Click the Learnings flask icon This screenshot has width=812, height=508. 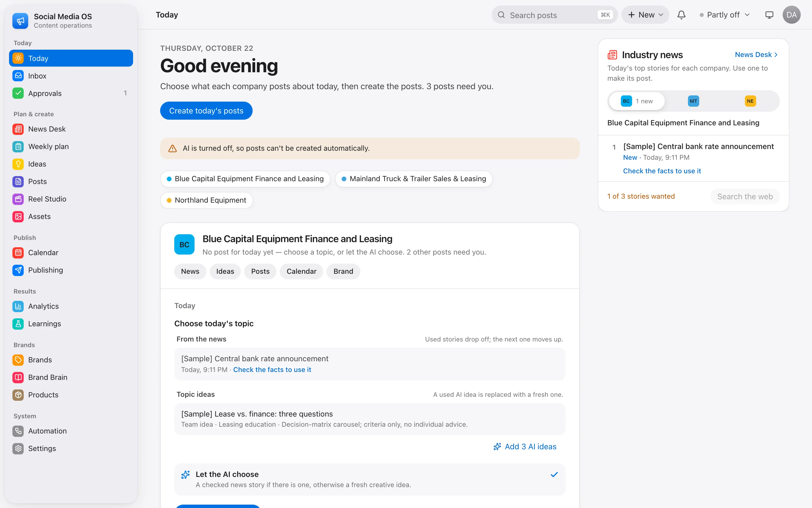coord(18,323)
